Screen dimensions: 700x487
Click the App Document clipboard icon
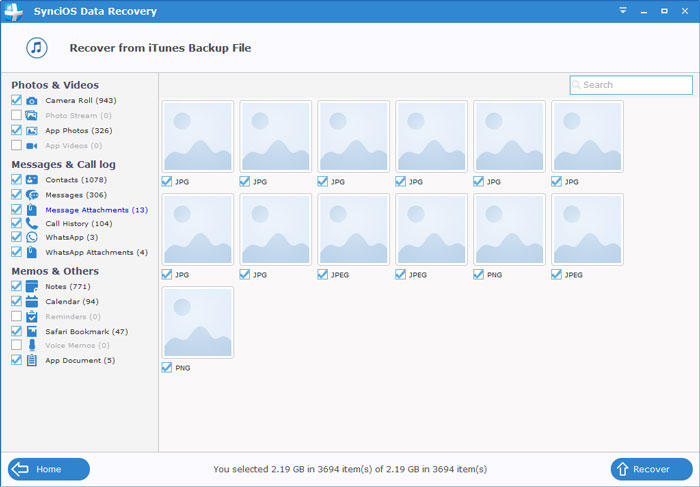click(x=32, y=360)
